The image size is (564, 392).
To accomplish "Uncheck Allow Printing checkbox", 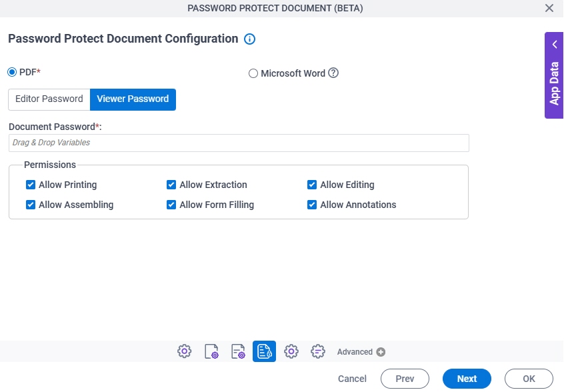I will coord(31,185).
